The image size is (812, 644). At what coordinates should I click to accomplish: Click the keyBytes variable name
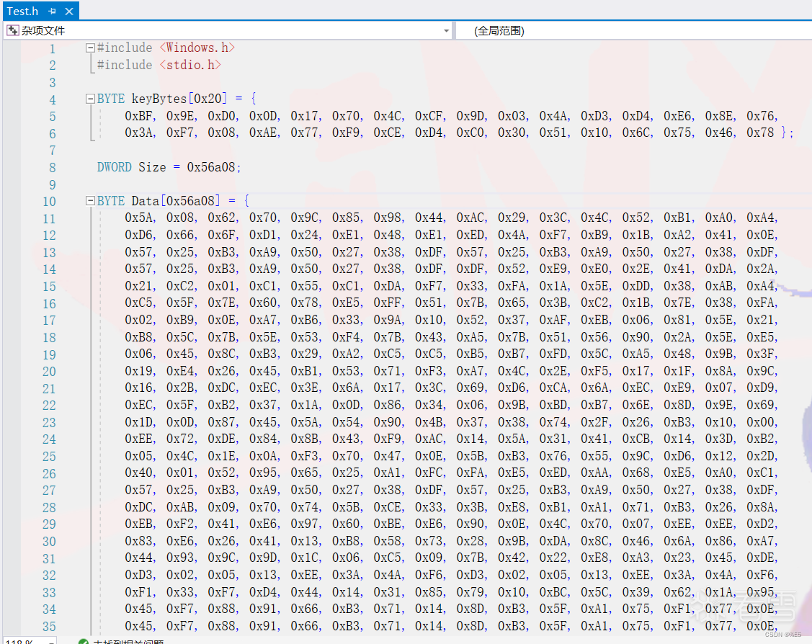pyautogui.click(x=159, y=99)
